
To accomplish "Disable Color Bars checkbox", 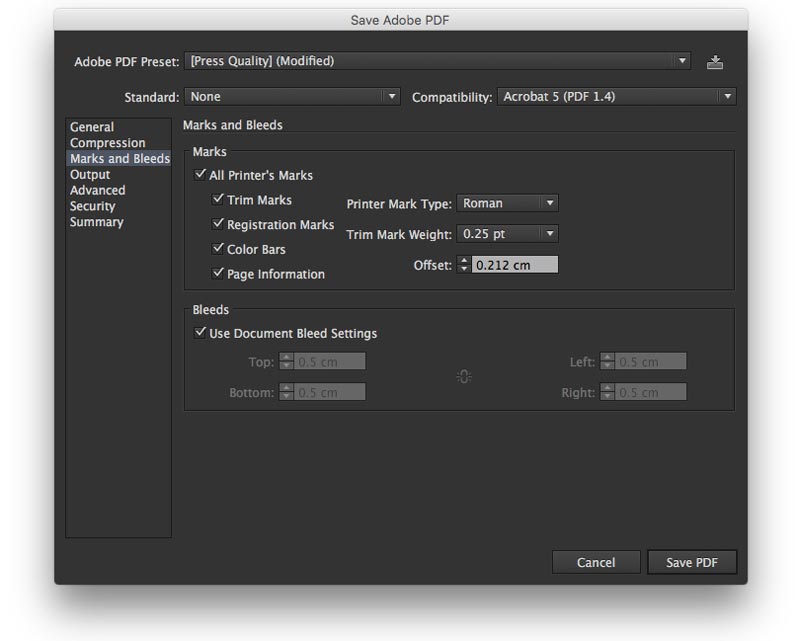I will click(x=218, y=249).
